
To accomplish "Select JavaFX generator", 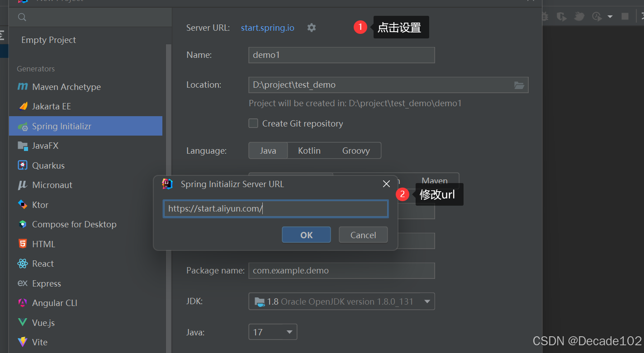I will (85, 146).
